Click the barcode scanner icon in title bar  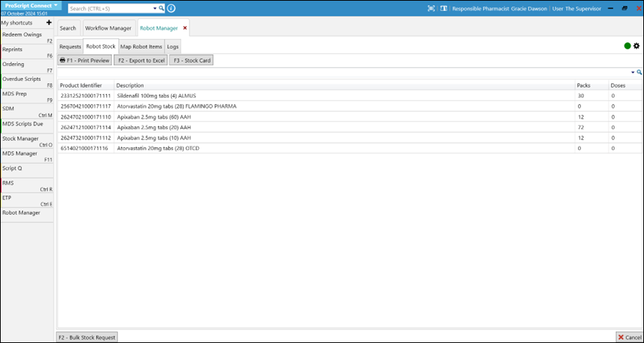tap(431, 8)
